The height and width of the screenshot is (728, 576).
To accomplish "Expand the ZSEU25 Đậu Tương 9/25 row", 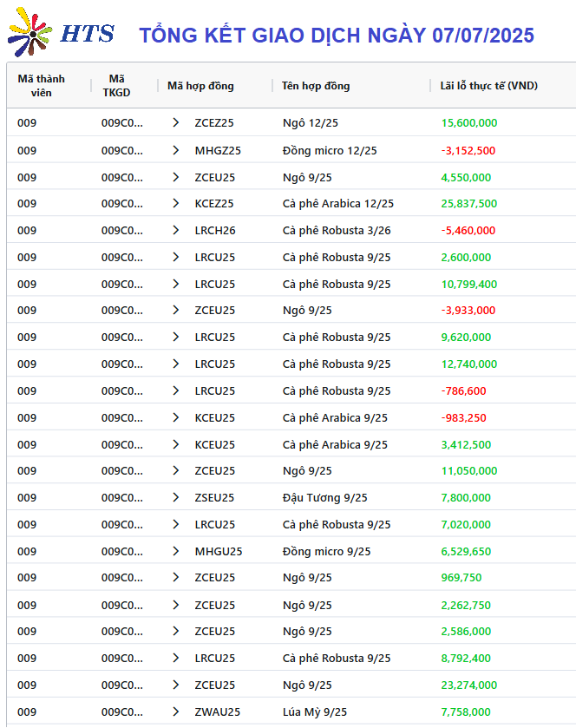I will coord(175,498).
